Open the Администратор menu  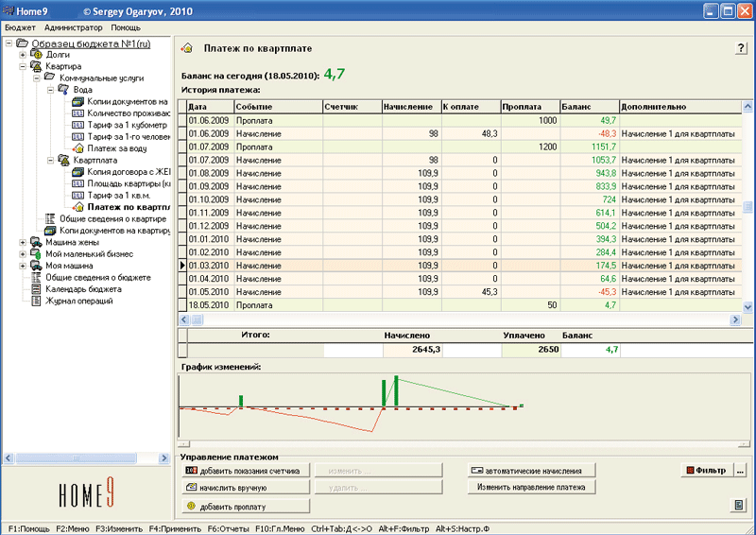click(73, 27)
